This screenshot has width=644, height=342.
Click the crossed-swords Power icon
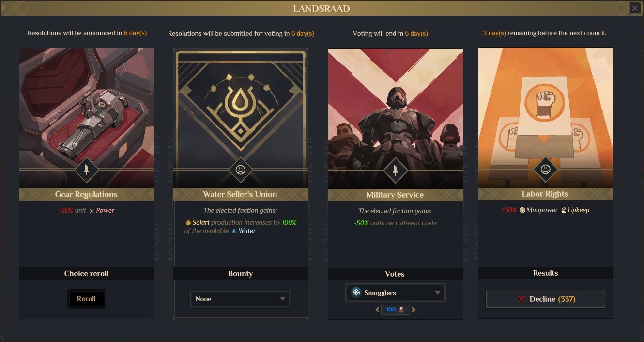(92, 211)
